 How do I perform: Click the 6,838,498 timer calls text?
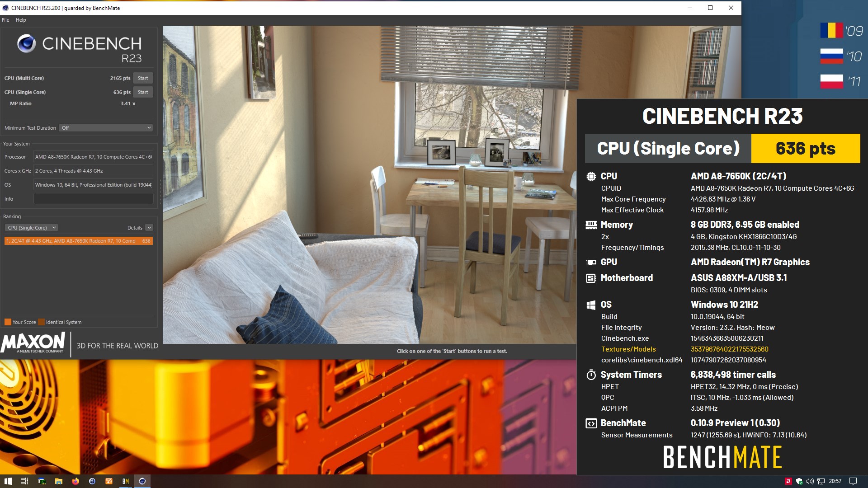733,375
